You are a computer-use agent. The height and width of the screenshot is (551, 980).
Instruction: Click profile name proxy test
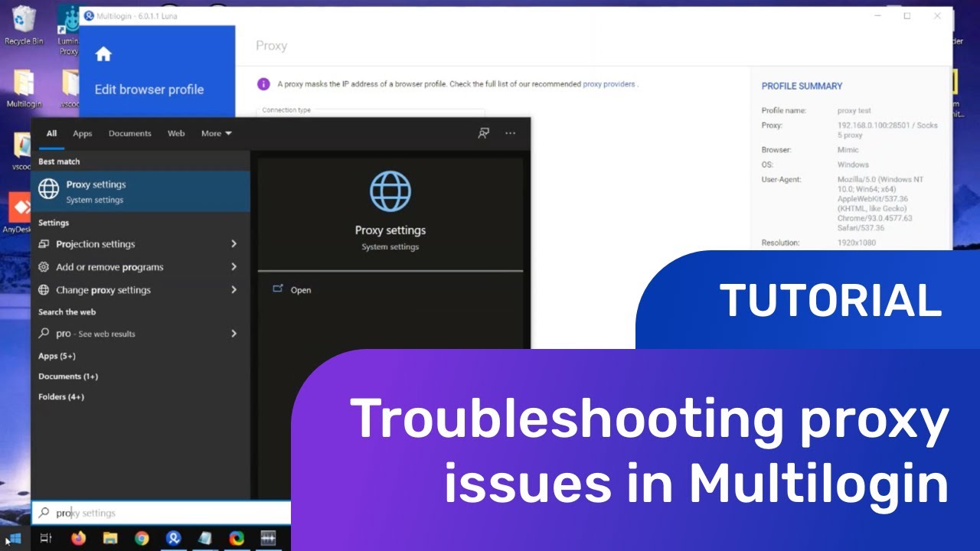pos(854,111)
